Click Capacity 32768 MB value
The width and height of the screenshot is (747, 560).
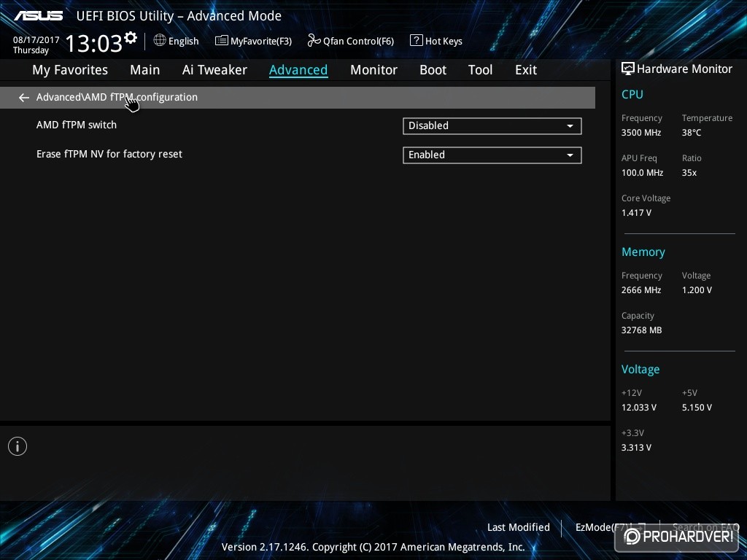[641, 330]
